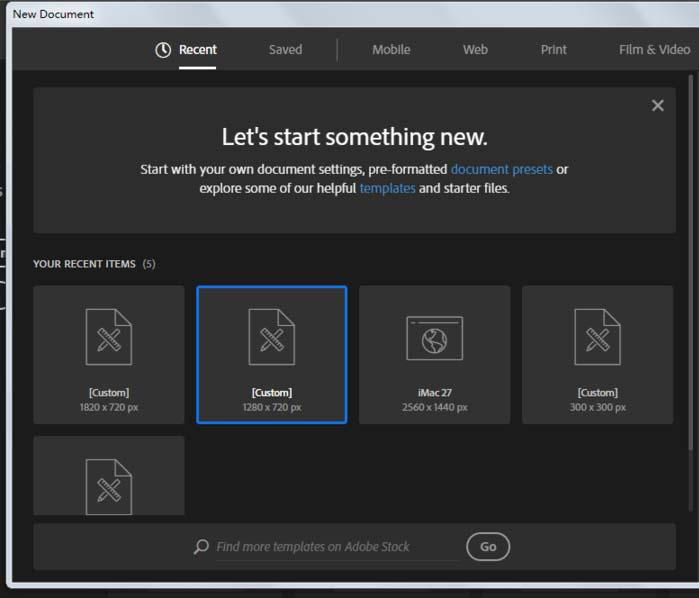Click the magnifier icon in Adobe Stock search

[x=201, y=547]
